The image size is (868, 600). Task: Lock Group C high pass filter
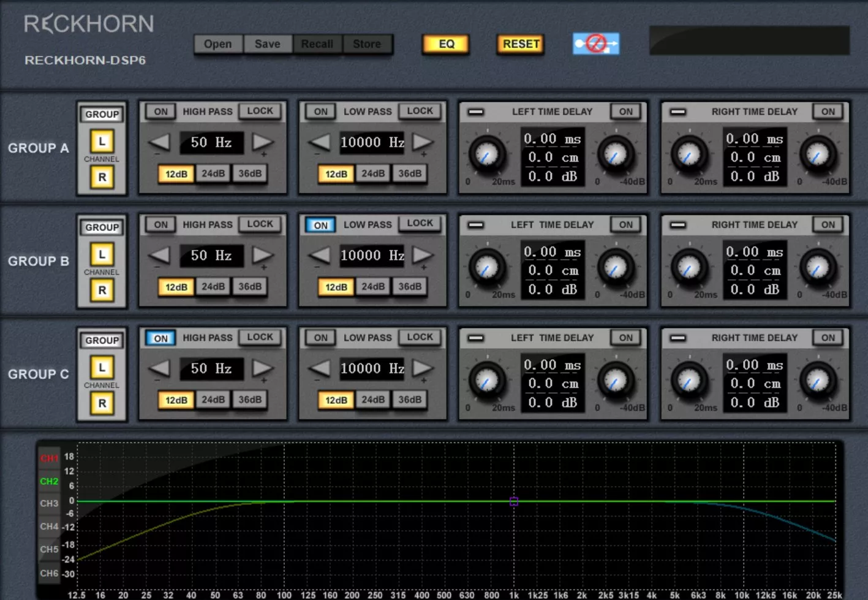click(260, 337)
